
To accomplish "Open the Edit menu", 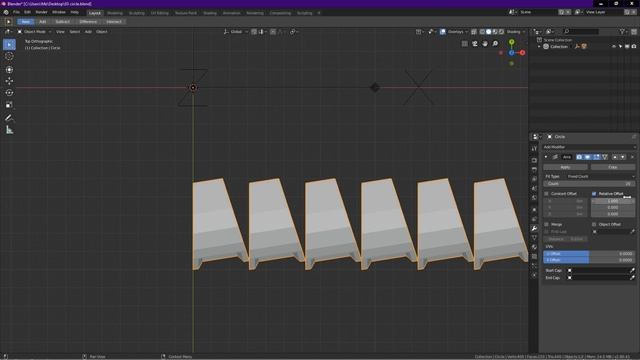I will coord(27,12).
